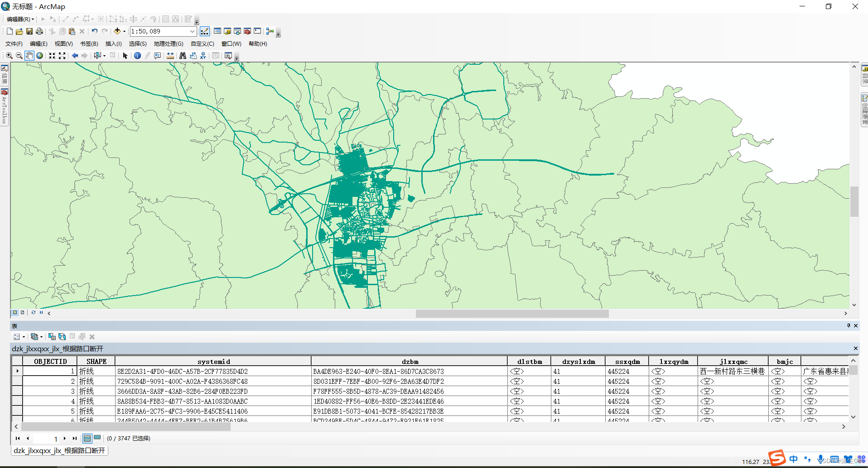The height and width of the screenshot is (468, 868).
Task: Expand the Editor (编辑器) dropdown menu
Action: pyautogui.click(x=20, y=19)
